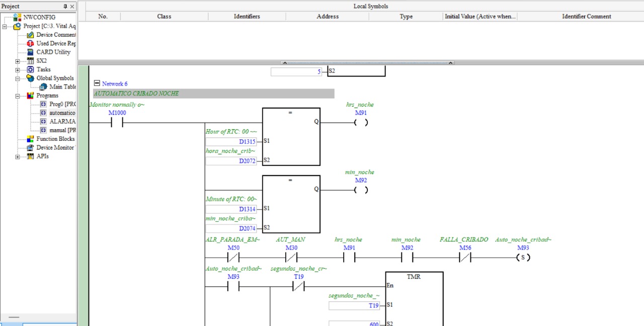
Task: Click the D1315 operand field
Action: (231, 142)
